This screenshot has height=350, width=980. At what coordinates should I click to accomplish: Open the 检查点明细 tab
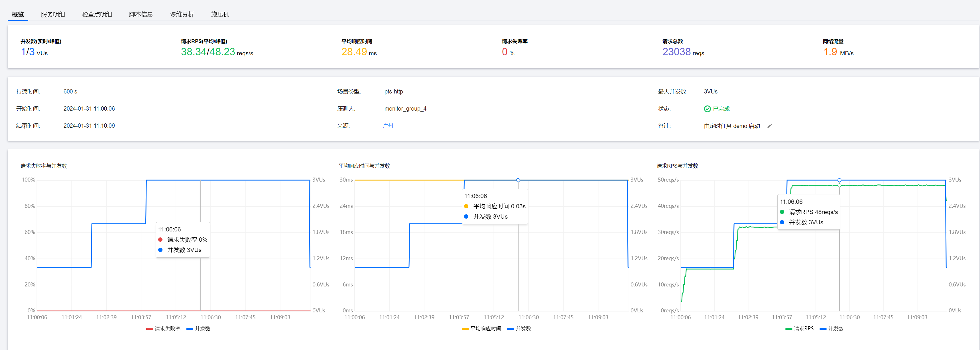pos(97,15)
